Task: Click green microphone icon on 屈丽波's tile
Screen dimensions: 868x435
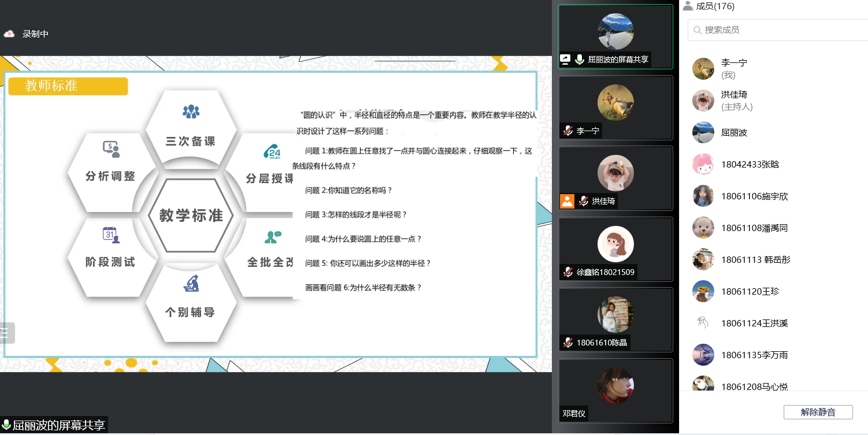Action: click(x=580, y=60)
